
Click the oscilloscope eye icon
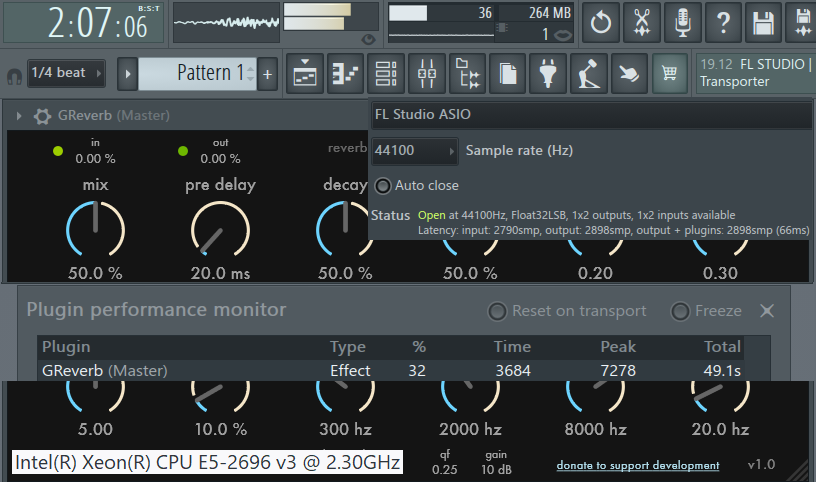368,39
